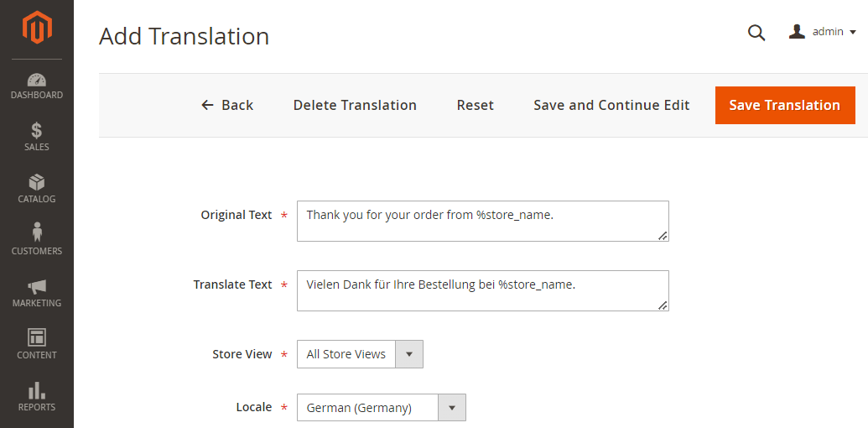This screenshot has width=868, height=428.
Task: Click the admin username text
Action: (828, 32)
